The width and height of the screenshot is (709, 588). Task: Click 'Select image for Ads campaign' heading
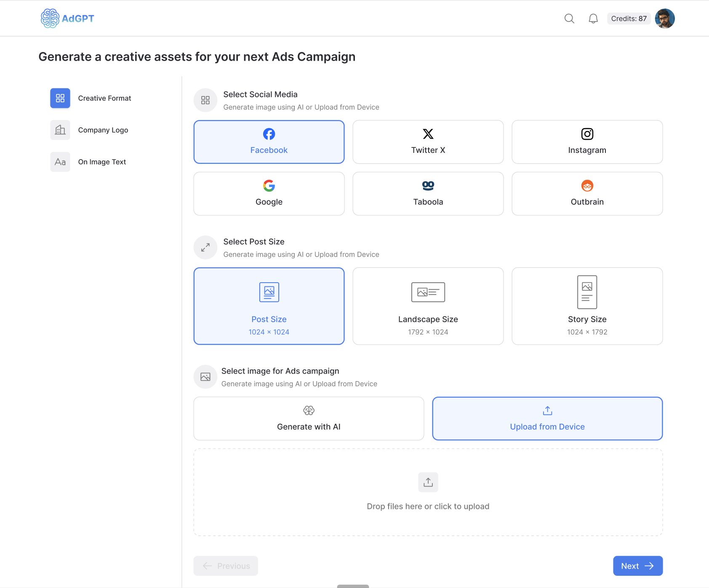[280, 371]
